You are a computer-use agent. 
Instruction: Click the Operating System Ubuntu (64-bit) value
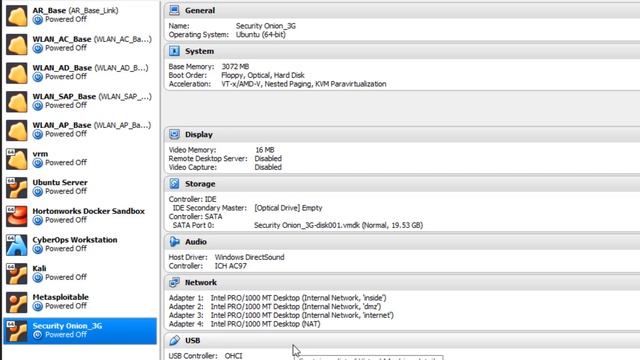tap(260, 35)
